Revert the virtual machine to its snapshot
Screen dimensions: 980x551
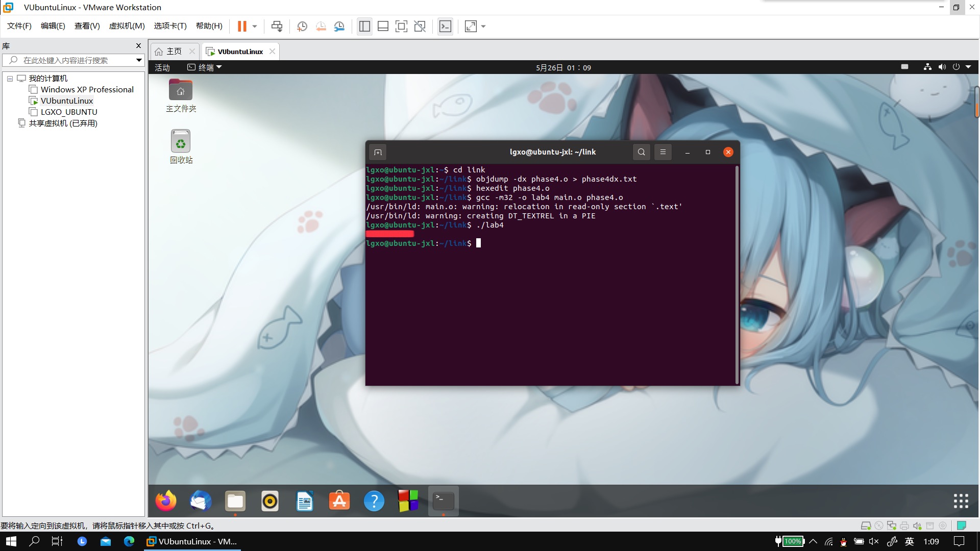point(321,27)
